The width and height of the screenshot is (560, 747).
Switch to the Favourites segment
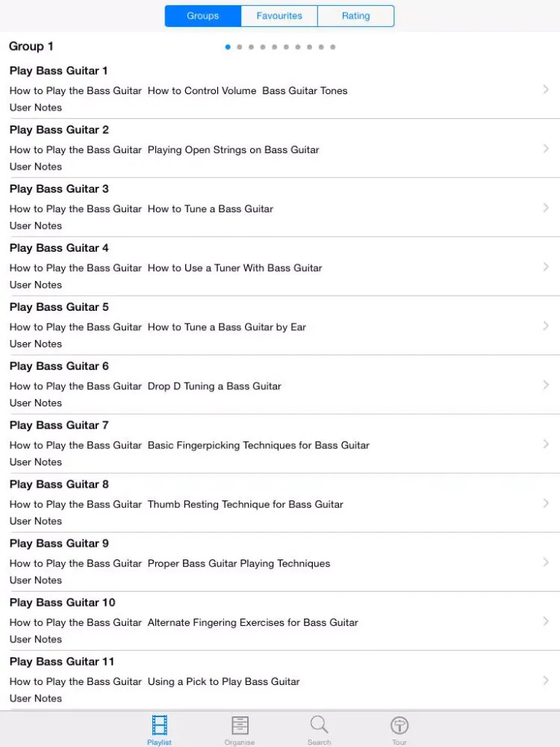click(279, 16)
